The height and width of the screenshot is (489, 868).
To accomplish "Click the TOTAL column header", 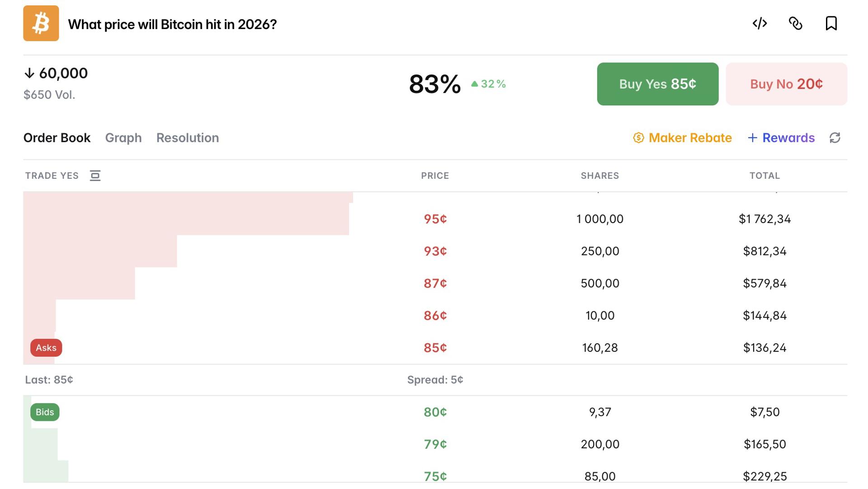I will (765, 176).
